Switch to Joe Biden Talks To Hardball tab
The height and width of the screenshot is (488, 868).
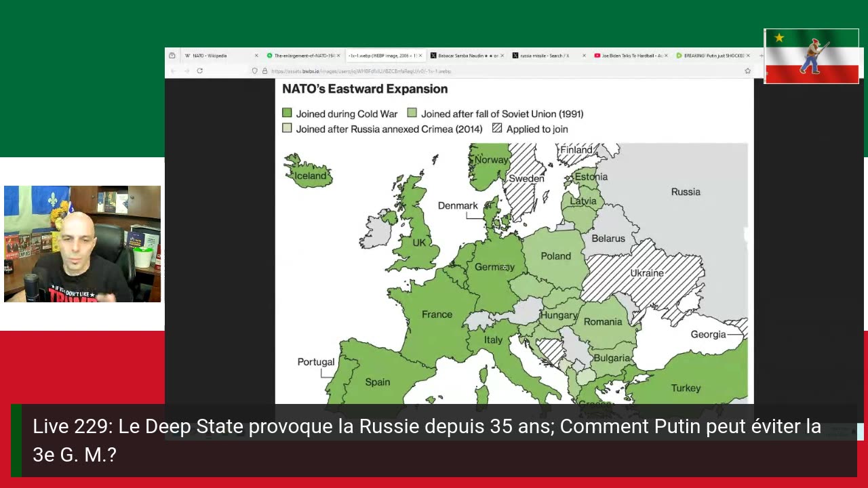[631, 56]
